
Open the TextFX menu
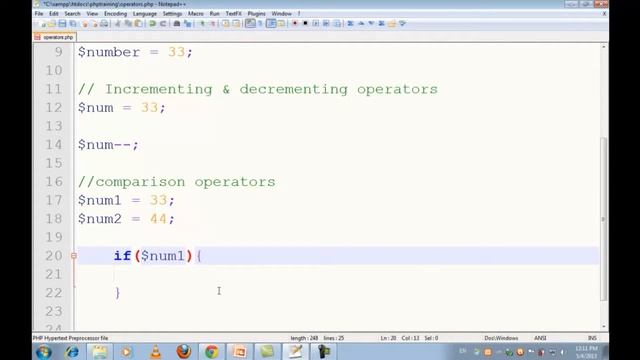coord(233,13)
